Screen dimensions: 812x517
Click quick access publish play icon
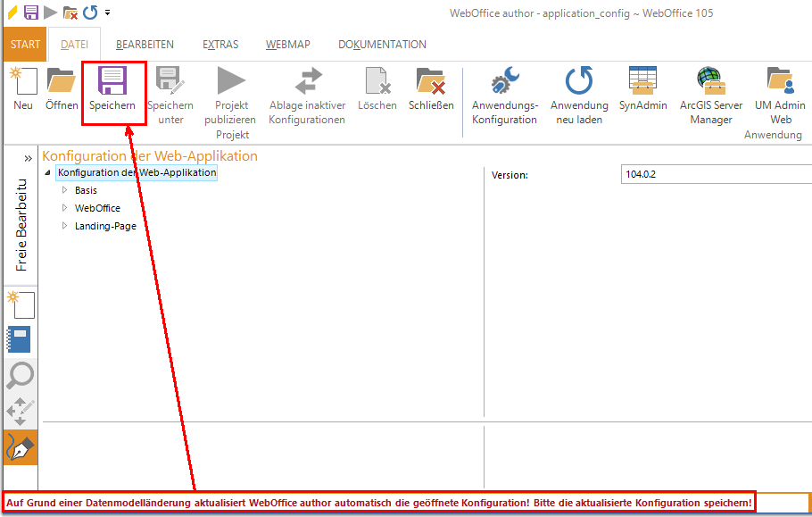[x=50, y=12]
